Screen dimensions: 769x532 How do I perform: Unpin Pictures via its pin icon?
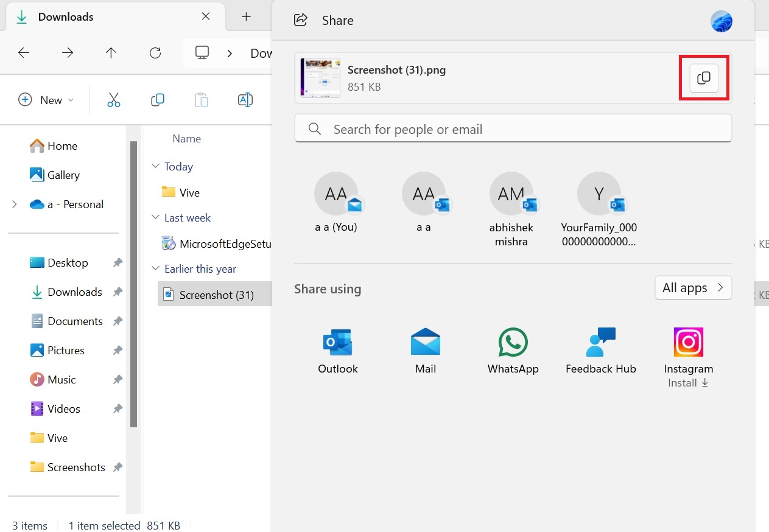(118, 351)
